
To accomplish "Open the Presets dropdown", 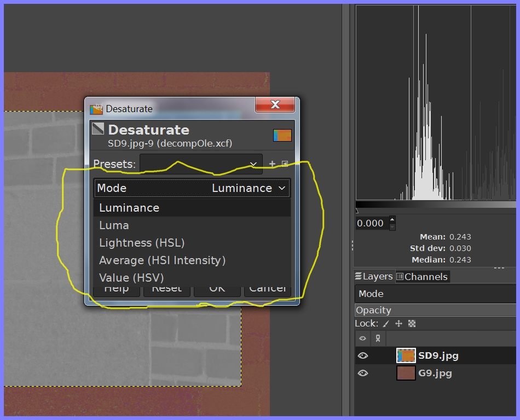I will click(200, 164).
